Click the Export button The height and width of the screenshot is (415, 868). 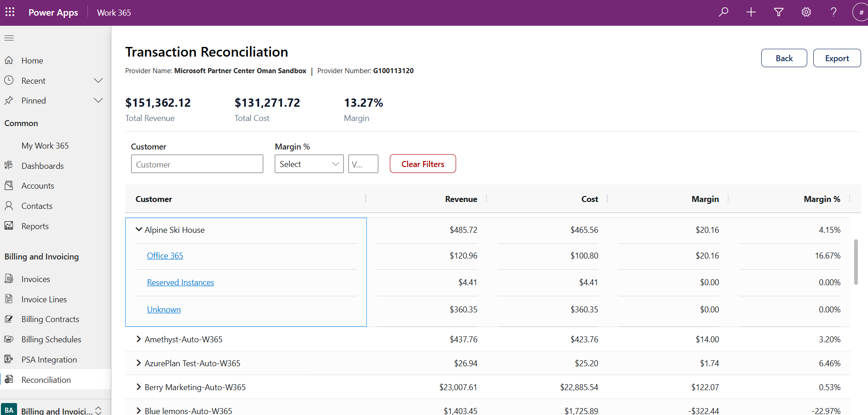click(836, 58)
